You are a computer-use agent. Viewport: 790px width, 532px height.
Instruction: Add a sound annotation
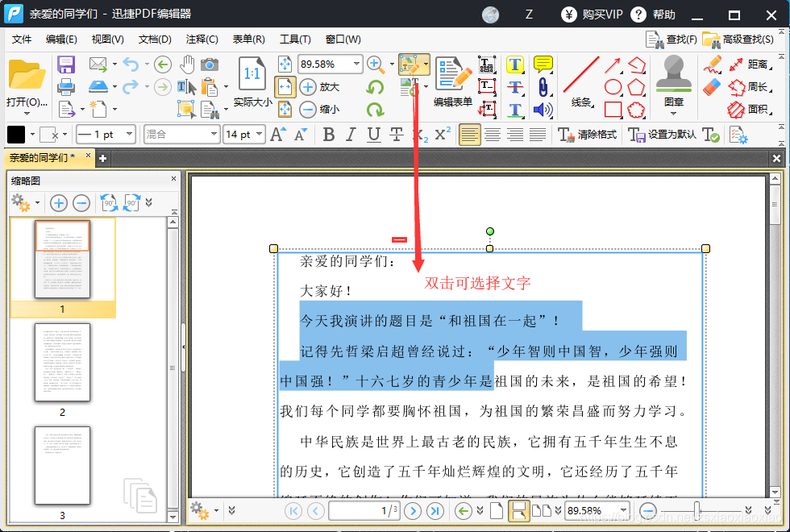pos(543,110)
